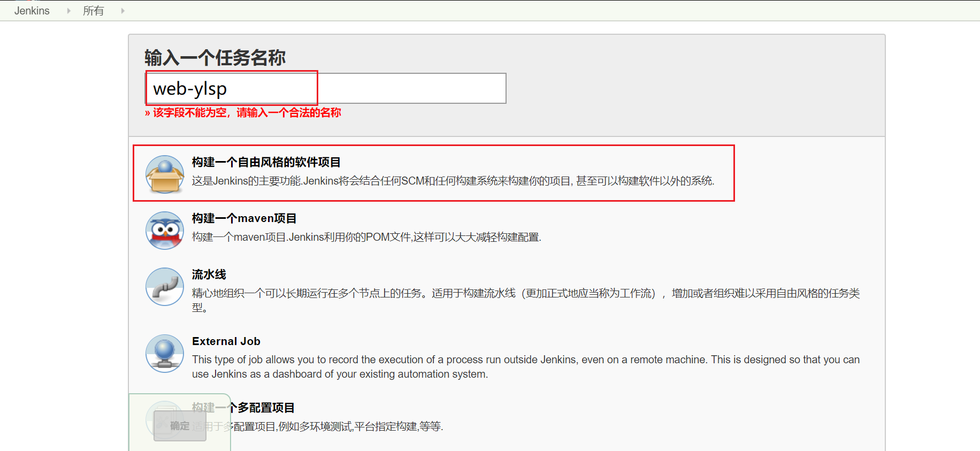Select the External Job monitor icon
Screen dimensions: 980x451
(x=165, y=354)
